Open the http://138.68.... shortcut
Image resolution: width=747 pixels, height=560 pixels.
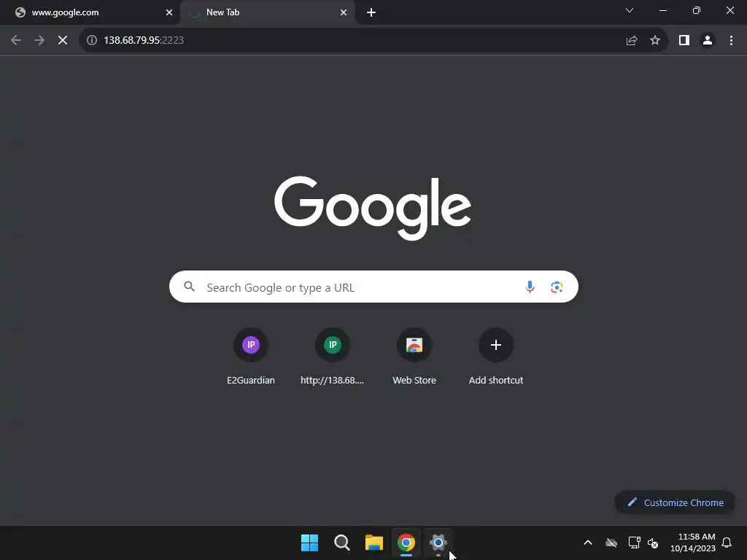coord(333,356)
